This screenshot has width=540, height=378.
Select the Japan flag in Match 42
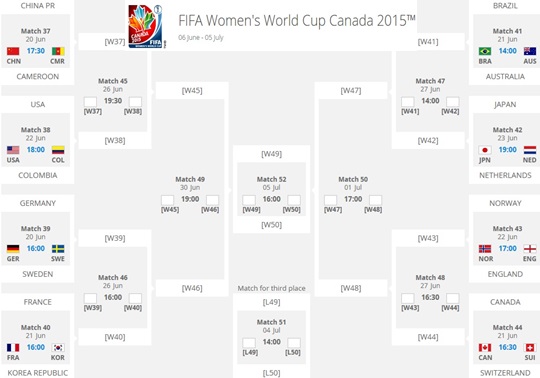point(485,150)
